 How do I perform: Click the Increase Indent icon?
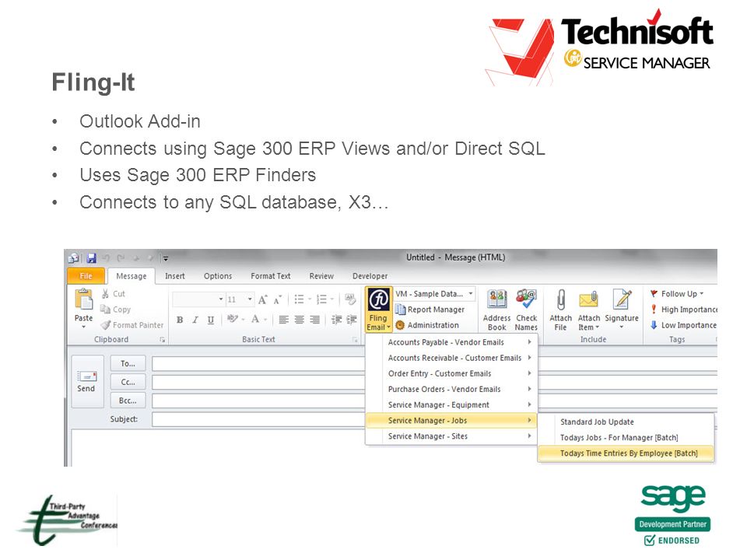pyautogui.click(x=352, y=320)
